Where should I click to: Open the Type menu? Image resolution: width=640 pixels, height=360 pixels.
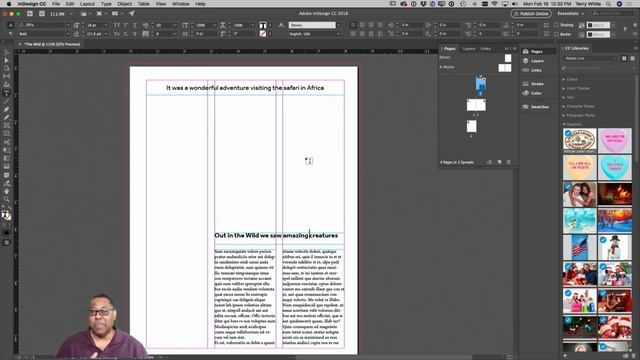(106, 4)
